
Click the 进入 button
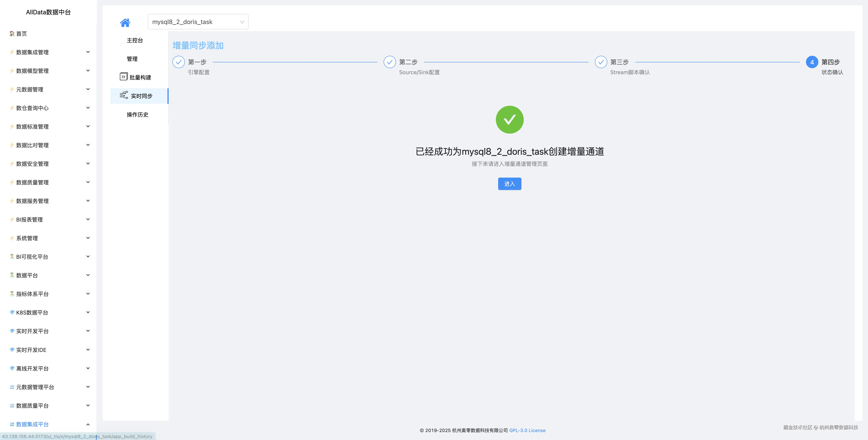tap(509, 184)
